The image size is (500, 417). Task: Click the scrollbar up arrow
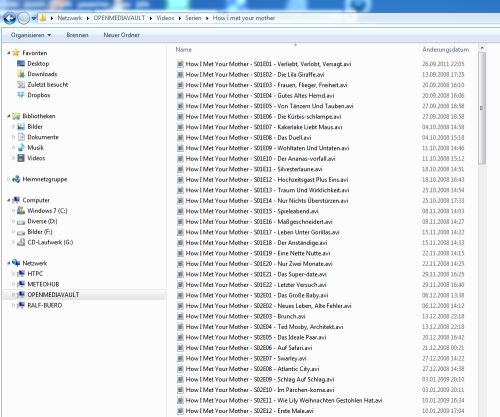(482, 48)
